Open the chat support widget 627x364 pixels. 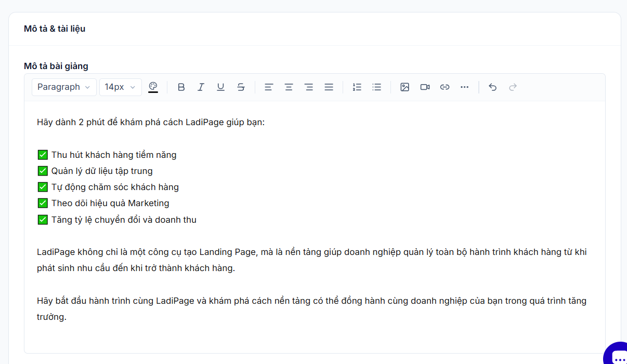(x=617, y=355)
